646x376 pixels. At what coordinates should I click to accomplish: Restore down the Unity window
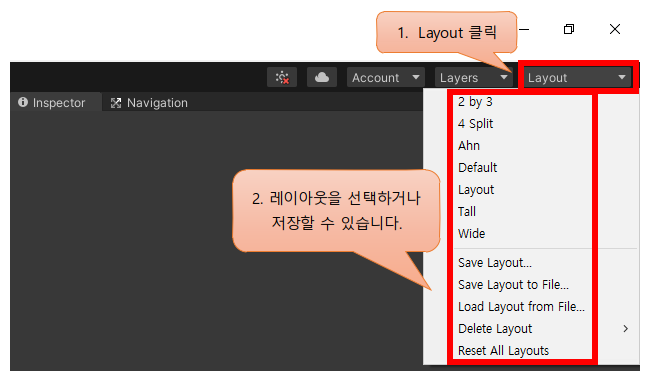point(569,29)
